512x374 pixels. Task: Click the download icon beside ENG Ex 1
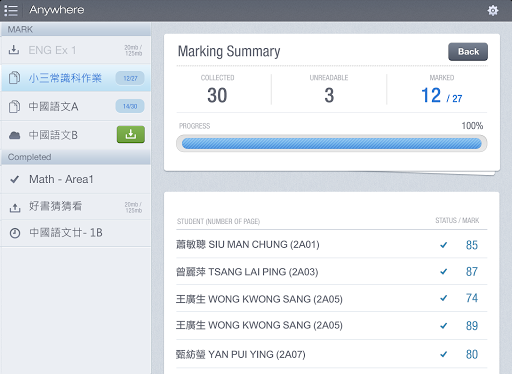(x=14, y=50)
